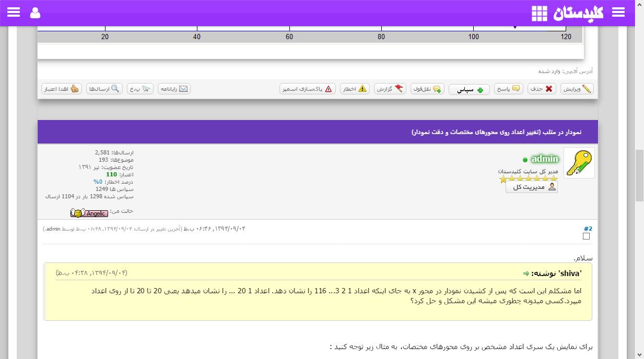Open post number #2 link

pyautogui.click(x=588, y=229)
